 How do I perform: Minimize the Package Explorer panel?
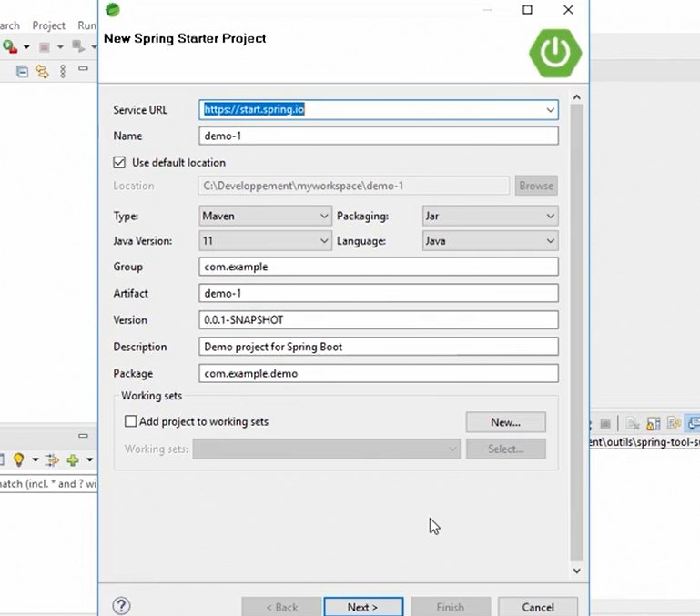(83, 69)
